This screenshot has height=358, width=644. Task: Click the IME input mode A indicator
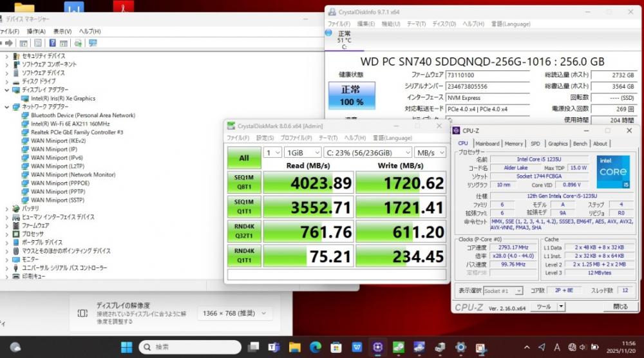click(x=557, y=347)
